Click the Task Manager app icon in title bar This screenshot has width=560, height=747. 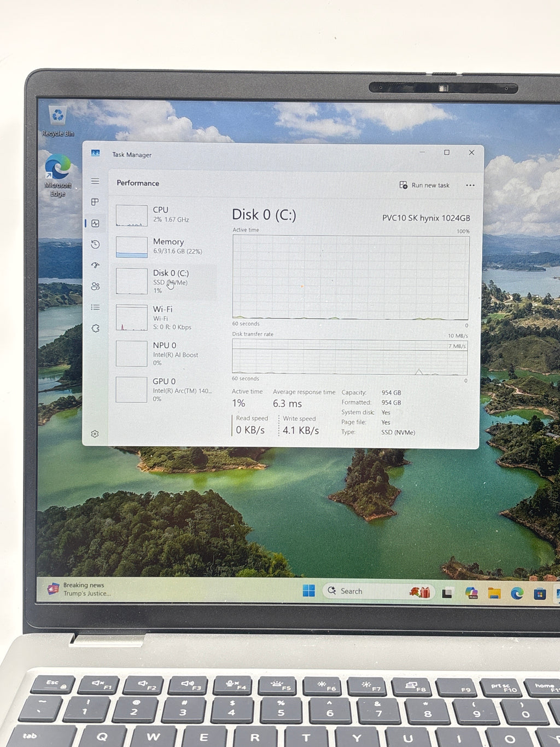pyautogui.click(x=96, y=153)
